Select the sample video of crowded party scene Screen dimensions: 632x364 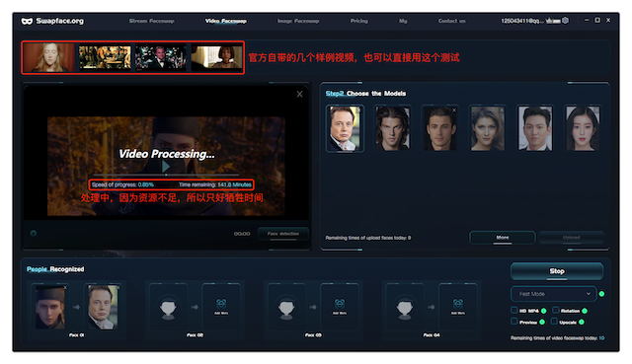[105, 57]
